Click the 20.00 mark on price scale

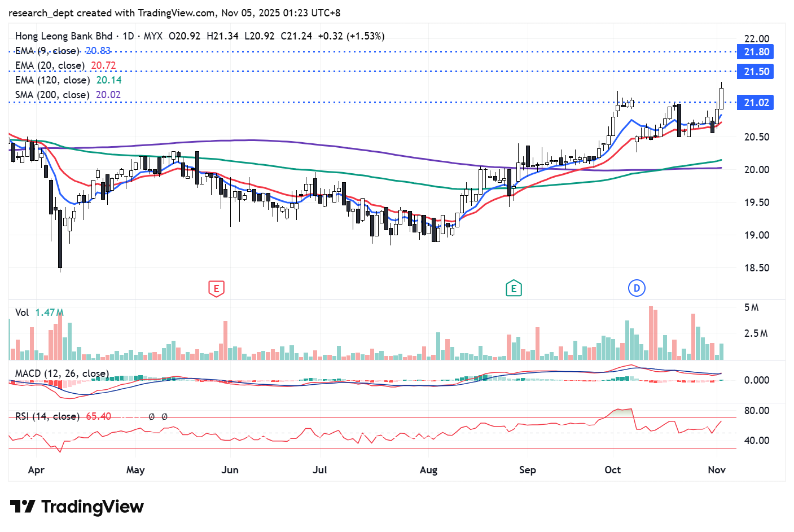click(756, 170)
